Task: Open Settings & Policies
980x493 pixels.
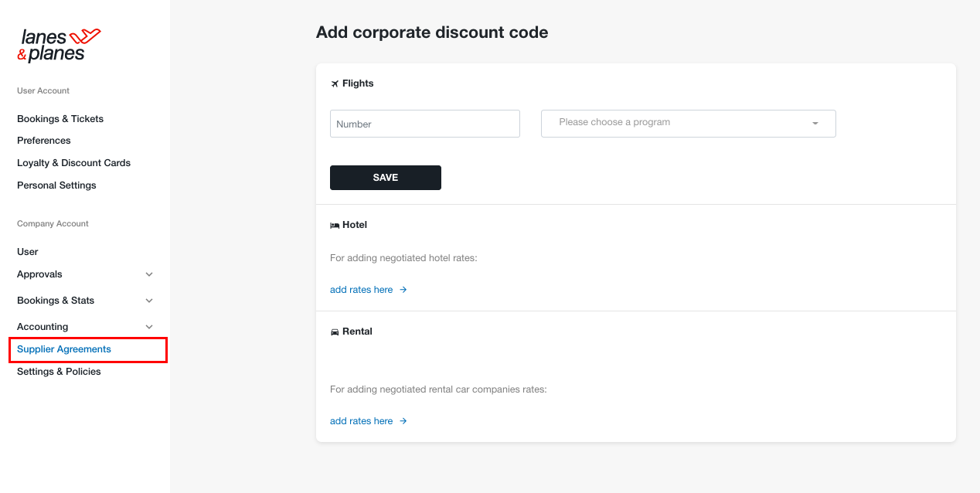Action: point(59,372)
